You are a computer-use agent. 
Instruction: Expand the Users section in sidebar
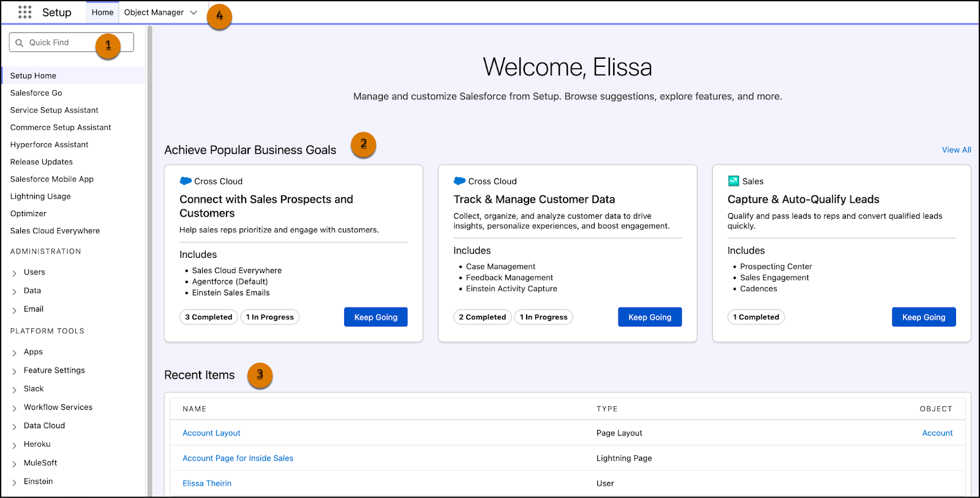tap(14, 273)
